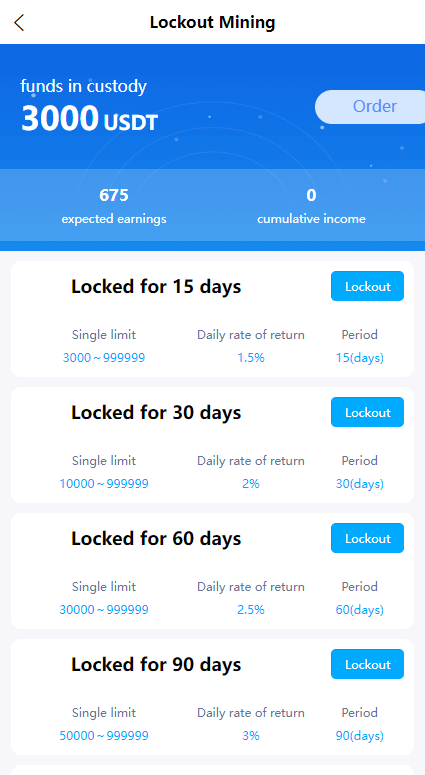This screenshot has height=775, width=425.
Task: Select the Locked for 15 days title
Action: (x=156, y=287)
